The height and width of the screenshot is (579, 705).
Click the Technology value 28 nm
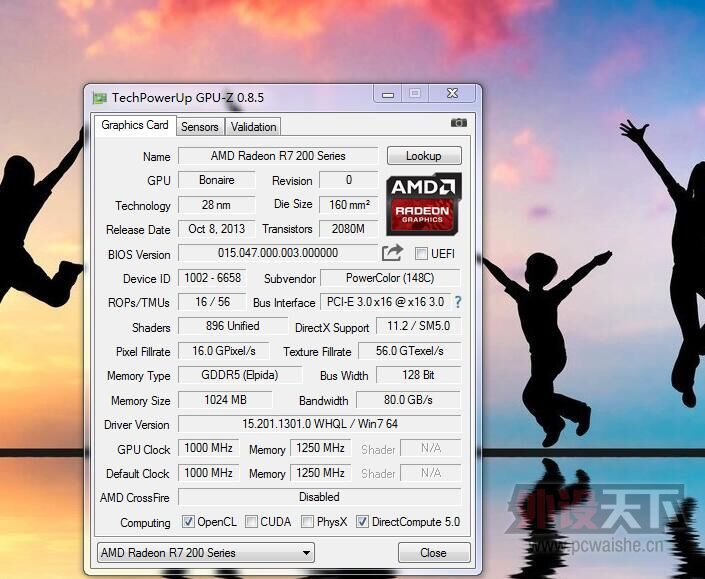coord(217,205)
